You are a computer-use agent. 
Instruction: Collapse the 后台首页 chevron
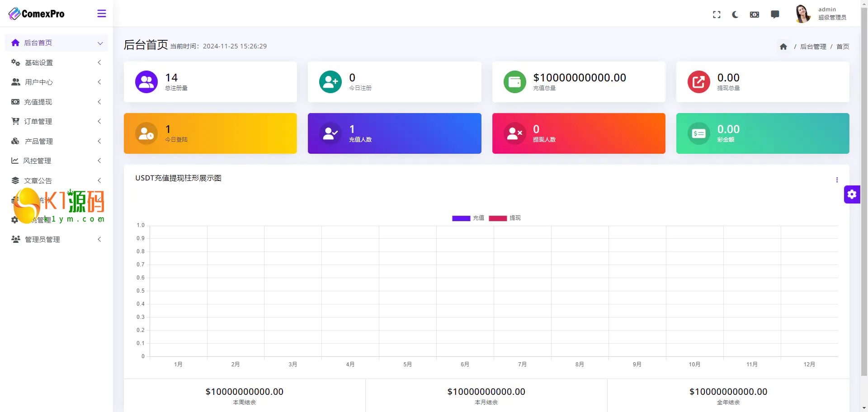pyautogui.click(x=100, y=43)
